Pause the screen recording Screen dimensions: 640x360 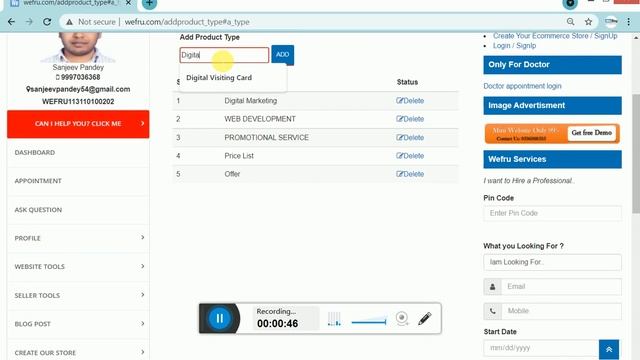click(219, 318)
